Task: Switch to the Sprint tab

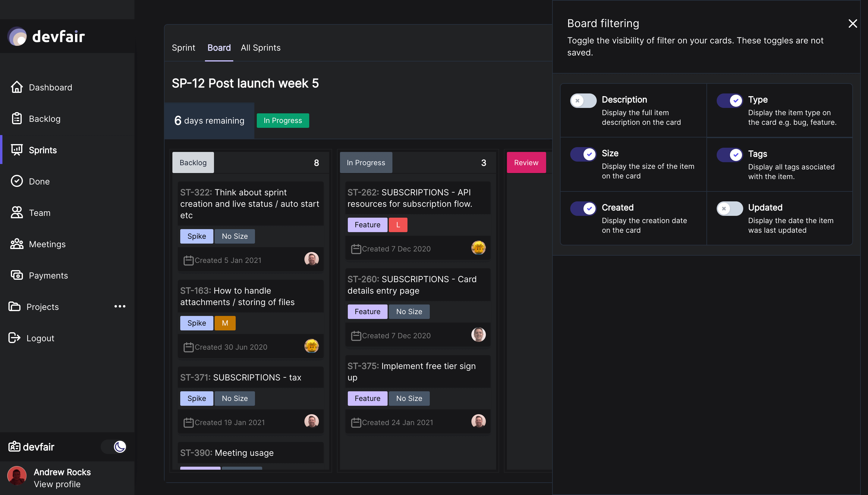Action: 183,48
